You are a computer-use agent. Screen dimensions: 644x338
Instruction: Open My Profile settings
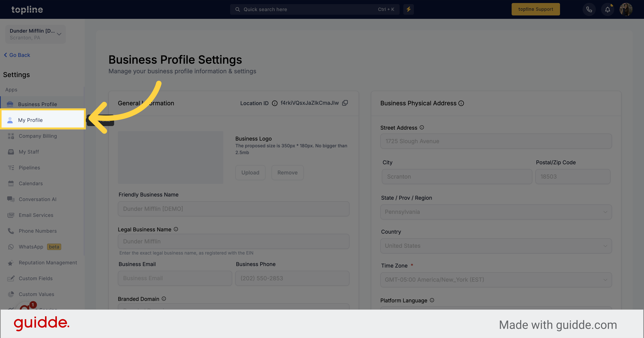pos(43,120)
